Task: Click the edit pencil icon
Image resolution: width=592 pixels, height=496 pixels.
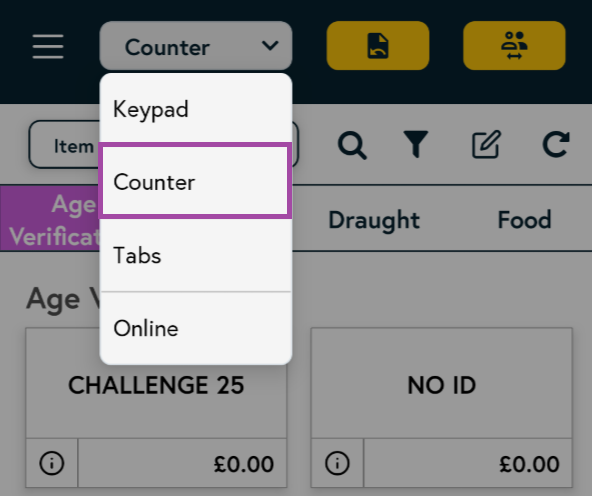Action: click(486, 144)
